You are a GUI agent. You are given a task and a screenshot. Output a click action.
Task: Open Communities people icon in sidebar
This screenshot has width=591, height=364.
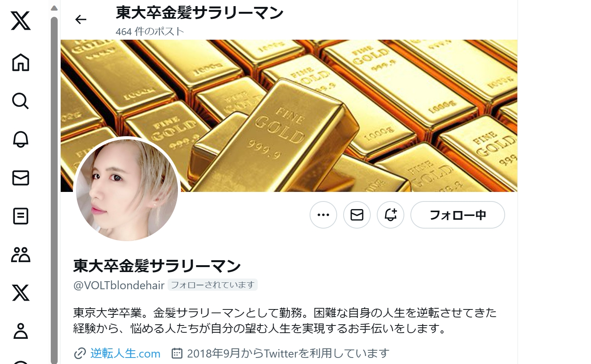pyautogui.click(x=21, y=254)
